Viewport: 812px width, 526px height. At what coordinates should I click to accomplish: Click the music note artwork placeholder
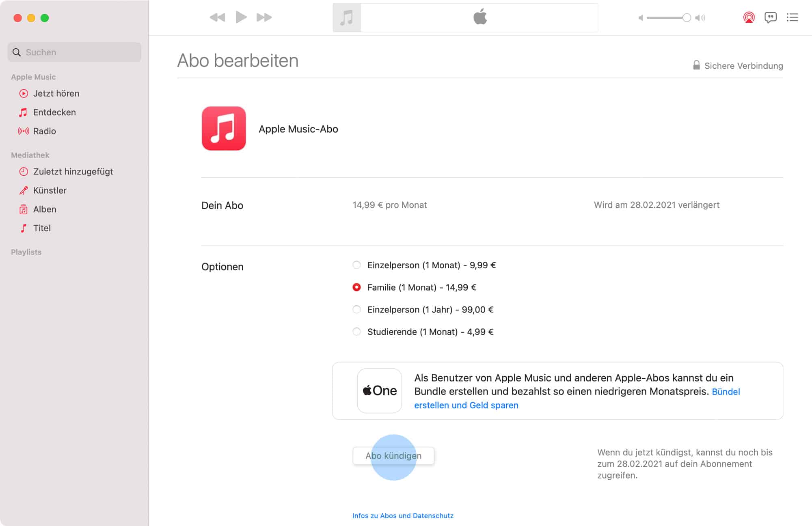tap(347, 18)
